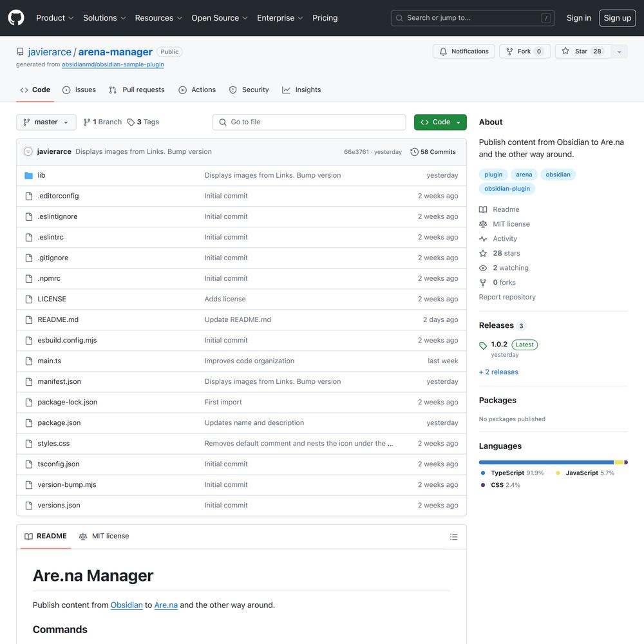Open the + 2 releases link
Screen dimensions: 644x644
click(x=498, y=372)
